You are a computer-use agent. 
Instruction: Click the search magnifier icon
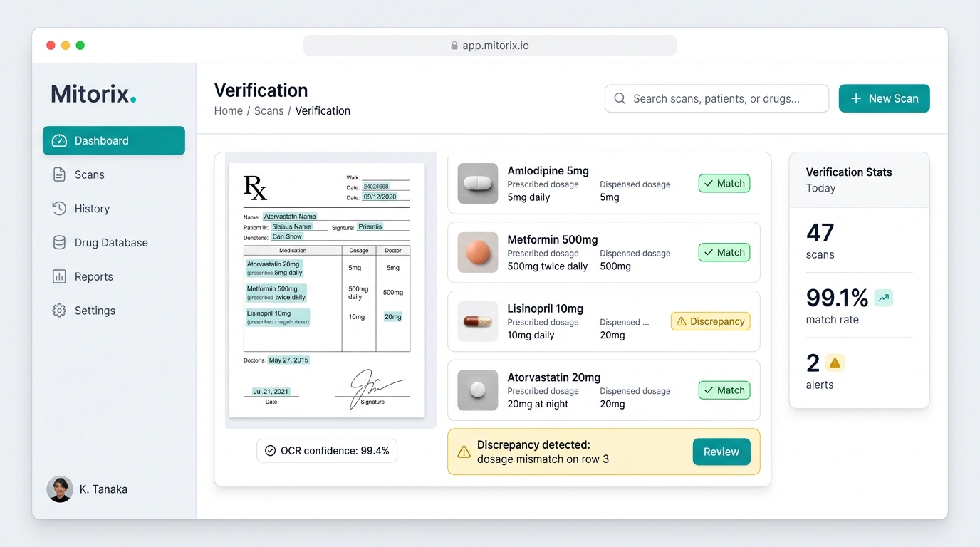(620, 99)
